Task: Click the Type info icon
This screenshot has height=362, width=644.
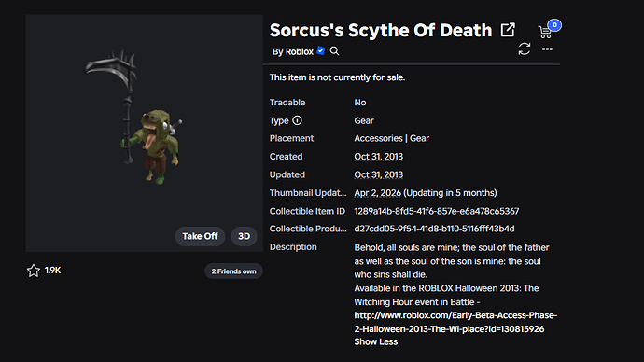Action: coord(297,120)
